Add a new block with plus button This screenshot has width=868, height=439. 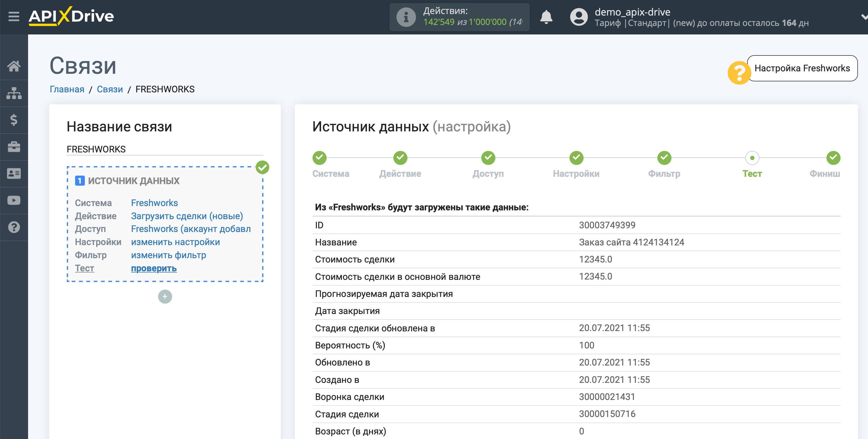tap(165, 297)
